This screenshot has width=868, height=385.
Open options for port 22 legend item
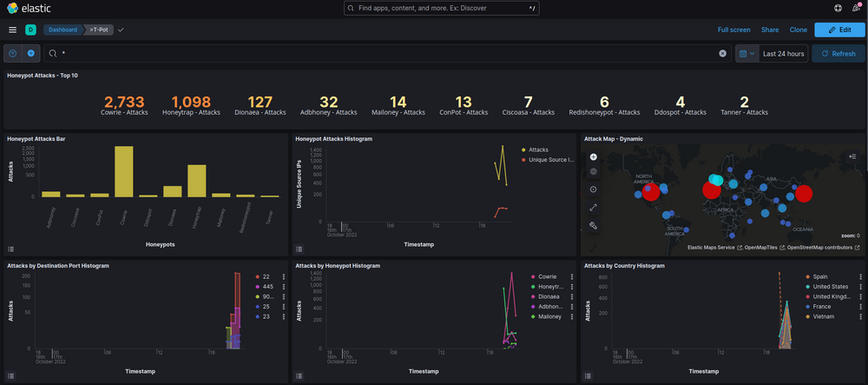(x=284, y=276)
